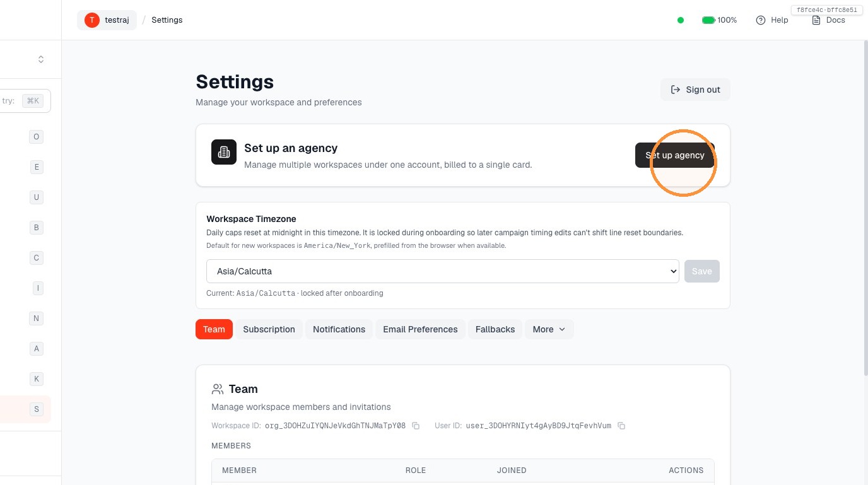Open the Asia/Calcutta timezone dropdown

[x=443, y=271]
